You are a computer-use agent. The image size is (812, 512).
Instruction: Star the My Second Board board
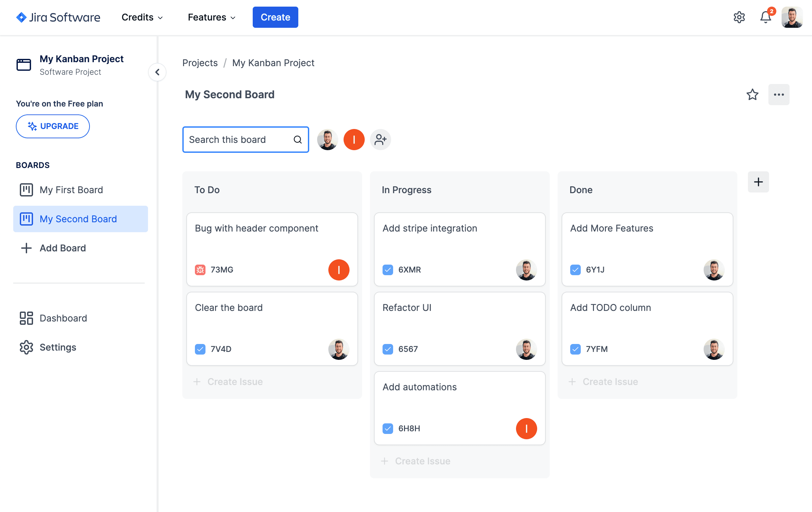[752, 94]
